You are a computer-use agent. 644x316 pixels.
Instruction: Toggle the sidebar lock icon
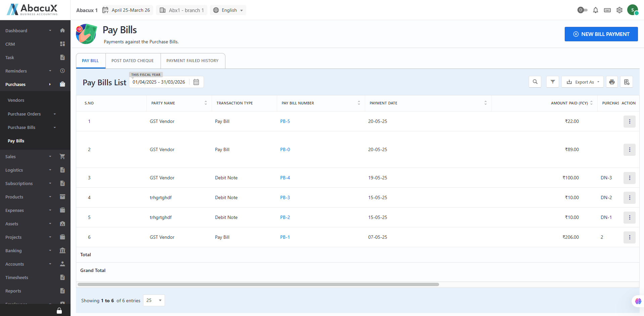click(x=59, y=311)
